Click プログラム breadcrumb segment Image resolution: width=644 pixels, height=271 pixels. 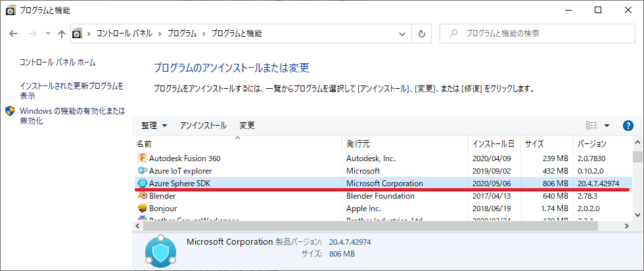coord(181,34)
